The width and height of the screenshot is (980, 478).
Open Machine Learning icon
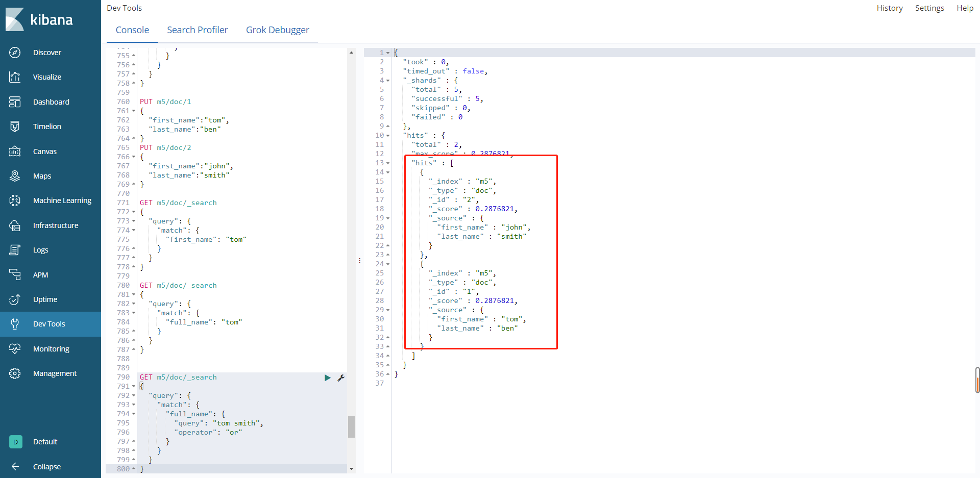coord(15,200)
